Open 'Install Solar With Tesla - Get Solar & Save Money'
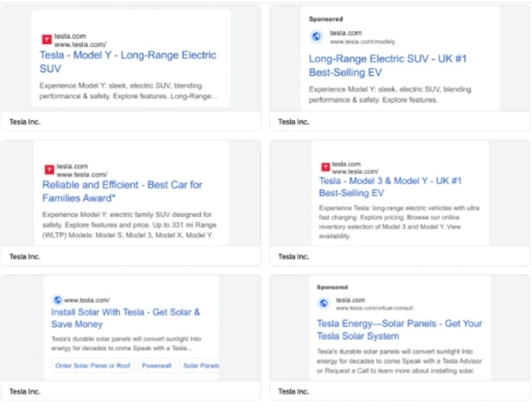This screenshot has height=415, width=532. 126,318
